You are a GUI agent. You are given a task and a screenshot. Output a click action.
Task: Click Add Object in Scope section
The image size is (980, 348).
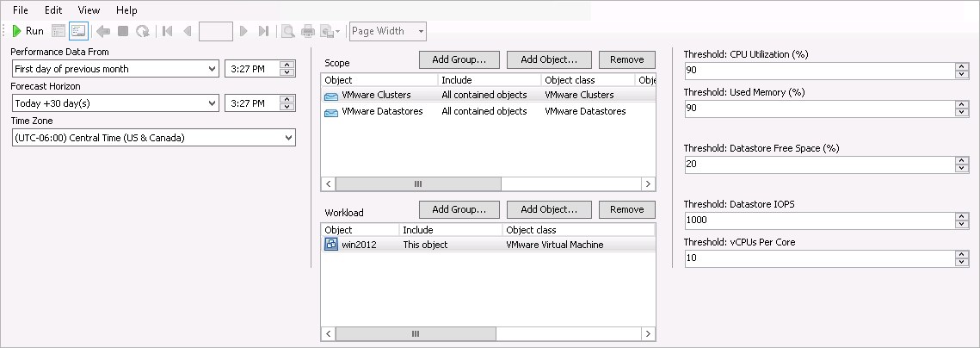click(x=549, y=59)
